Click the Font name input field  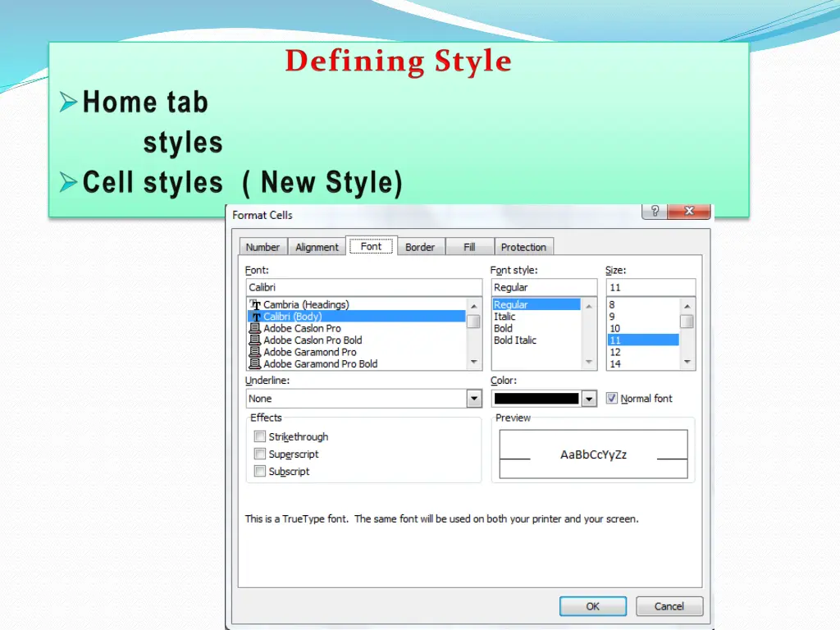tap(363, 288)
